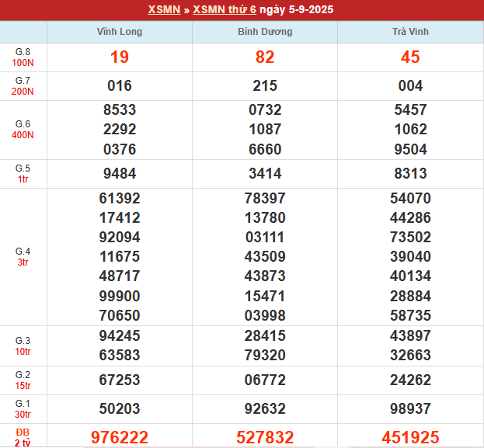
Task: Click G.7 number 016
Action: click(x=120, y=85)
